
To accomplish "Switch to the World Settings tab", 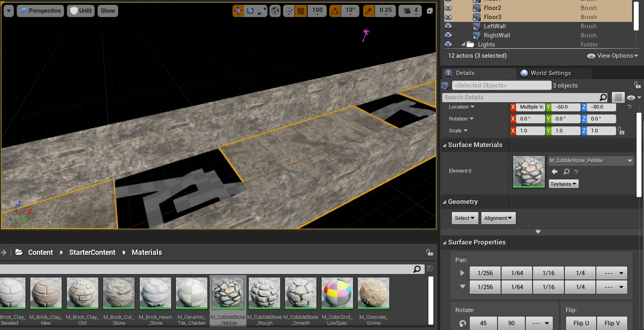I will 551,73.
